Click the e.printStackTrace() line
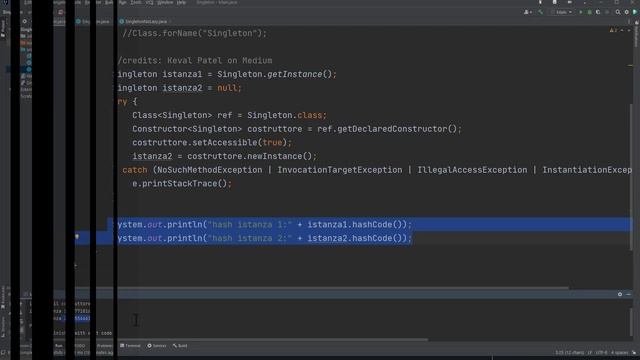 [182, 184]
